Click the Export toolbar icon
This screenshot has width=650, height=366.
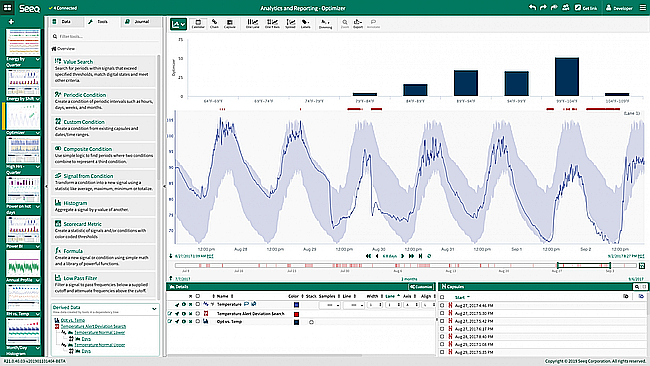click(x=358, y=24)
